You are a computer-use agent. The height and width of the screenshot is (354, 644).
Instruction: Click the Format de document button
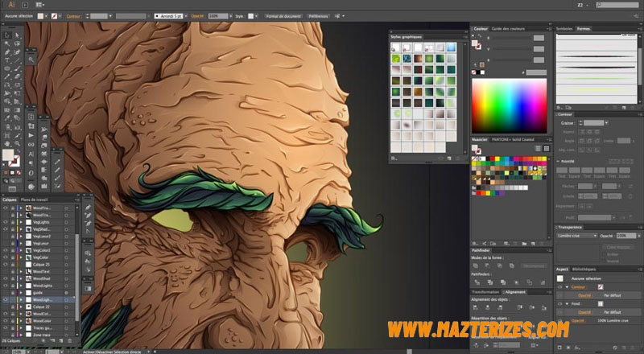[x=283, y=16]
